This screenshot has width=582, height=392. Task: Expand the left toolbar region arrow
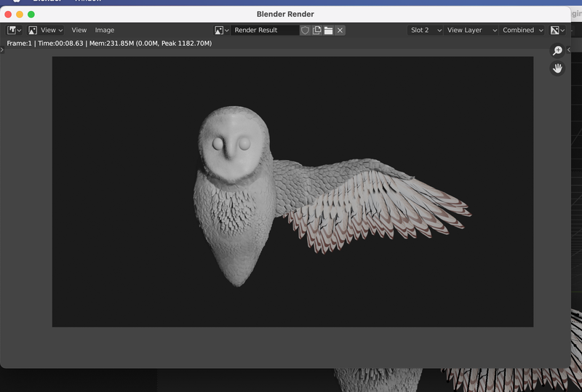click(2, 49)
